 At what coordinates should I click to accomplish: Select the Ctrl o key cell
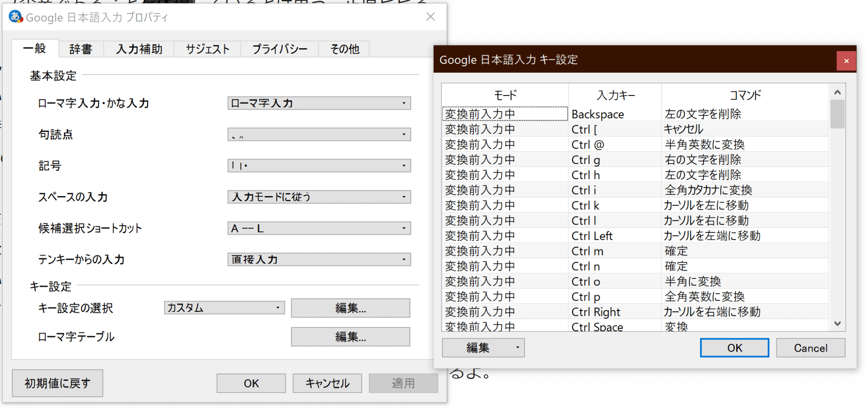615,281
